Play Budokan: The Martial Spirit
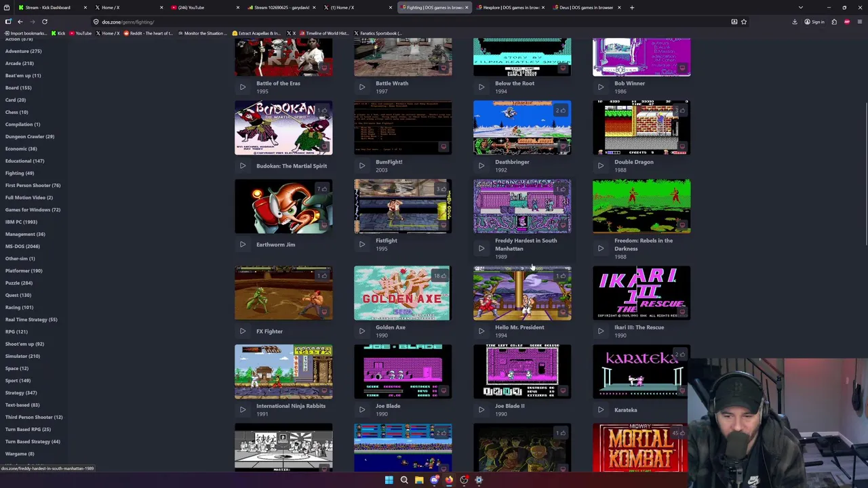Image resolution: width=868 pixels, height=488 pixels. [x=243, y=166]
